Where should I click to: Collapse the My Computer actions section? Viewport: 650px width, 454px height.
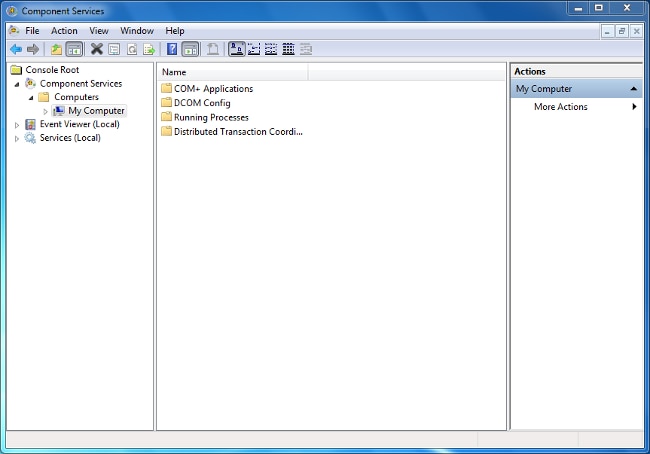(633, 89)
